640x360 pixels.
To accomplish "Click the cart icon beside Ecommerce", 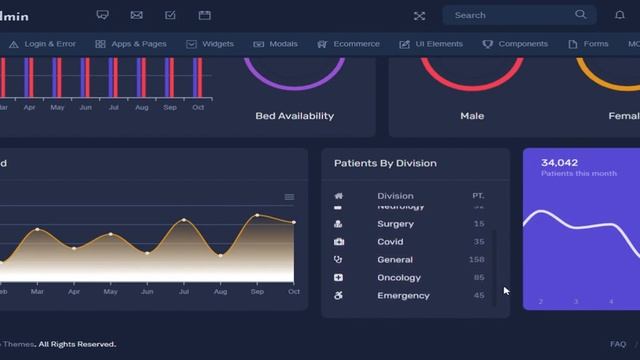I will pyautogui.click(x=322, y=44).
